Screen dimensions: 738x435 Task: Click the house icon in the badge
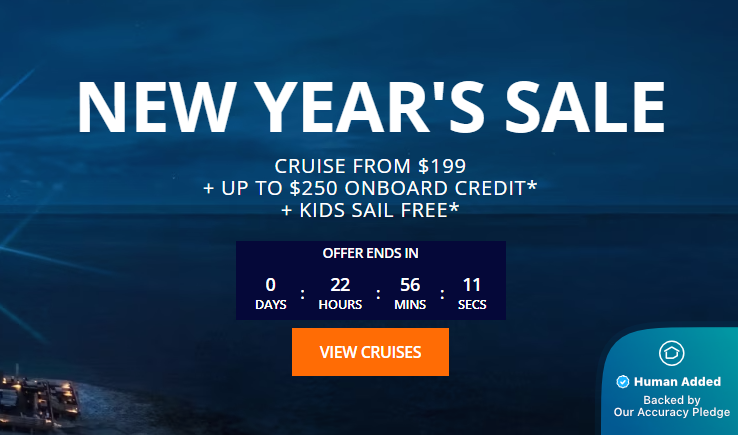(x=671, y=353)
